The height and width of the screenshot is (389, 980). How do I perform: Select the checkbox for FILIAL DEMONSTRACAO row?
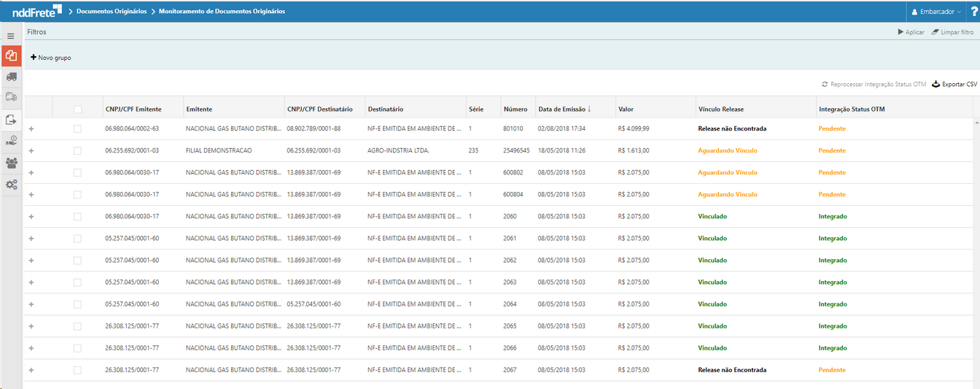[78, 151]
